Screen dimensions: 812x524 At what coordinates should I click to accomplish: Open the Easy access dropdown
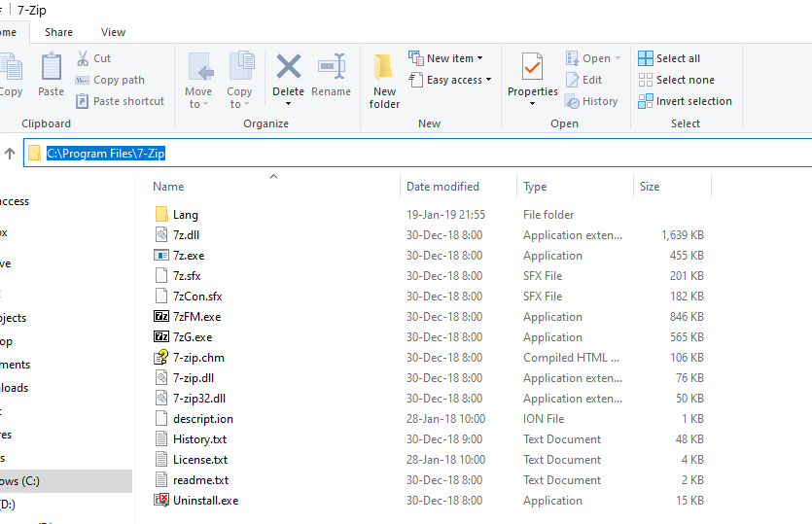(450, 80)
